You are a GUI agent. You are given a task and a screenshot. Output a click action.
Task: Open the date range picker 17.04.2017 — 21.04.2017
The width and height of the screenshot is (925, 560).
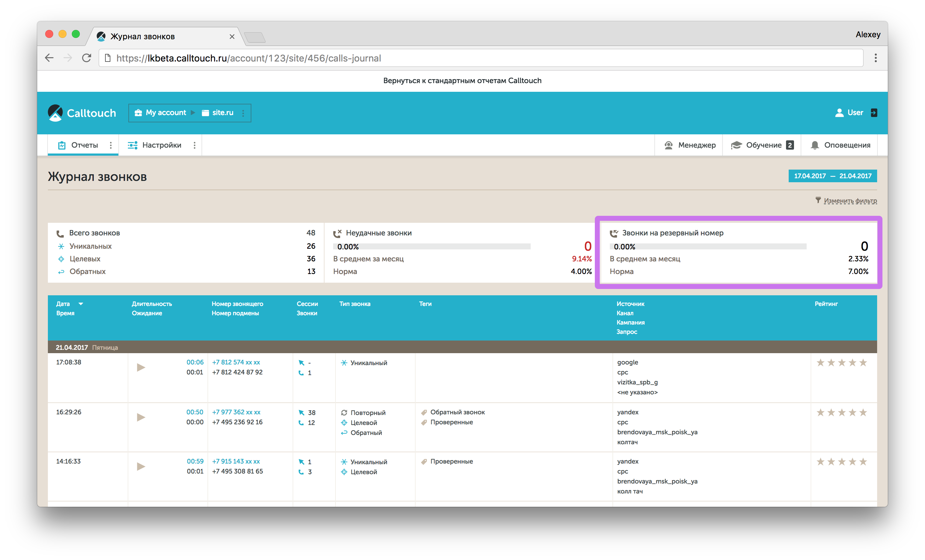832,176
